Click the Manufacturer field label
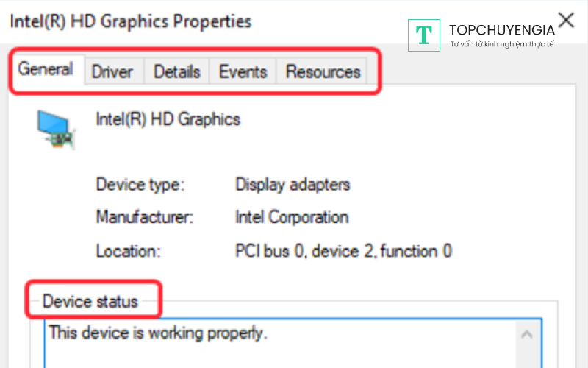Image resolution: width=588 pixels, height=368 pixels. (144, 217)
